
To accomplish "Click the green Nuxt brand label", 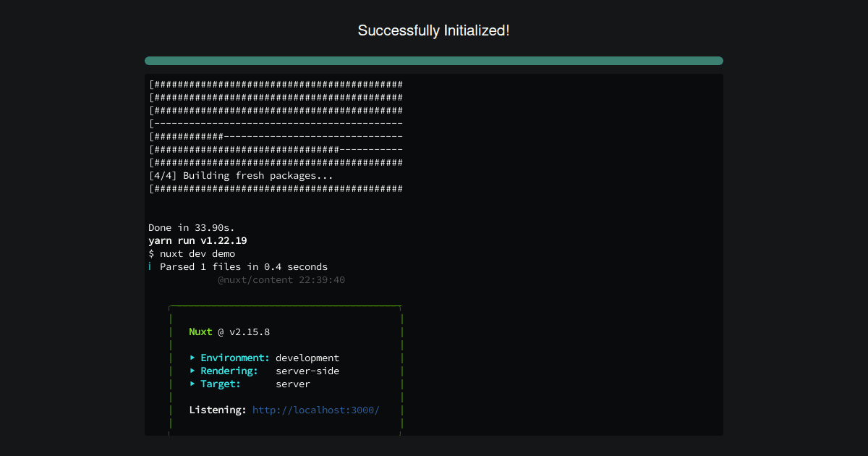I will click(x=200, y=332).
